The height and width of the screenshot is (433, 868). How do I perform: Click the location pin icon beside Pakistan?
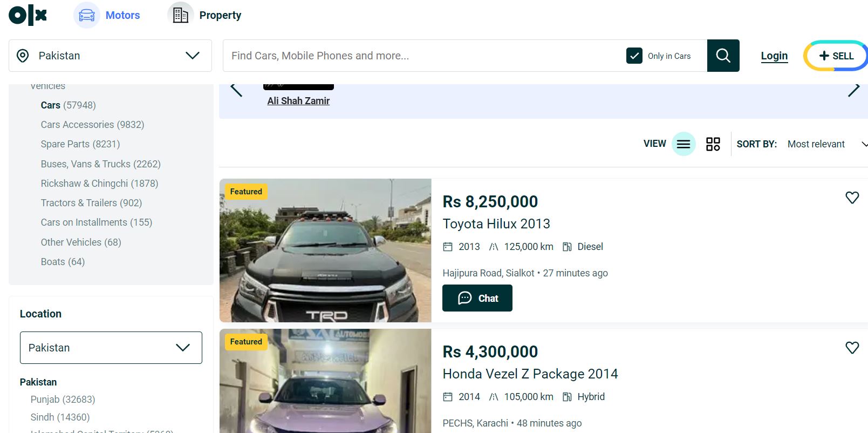23,56
